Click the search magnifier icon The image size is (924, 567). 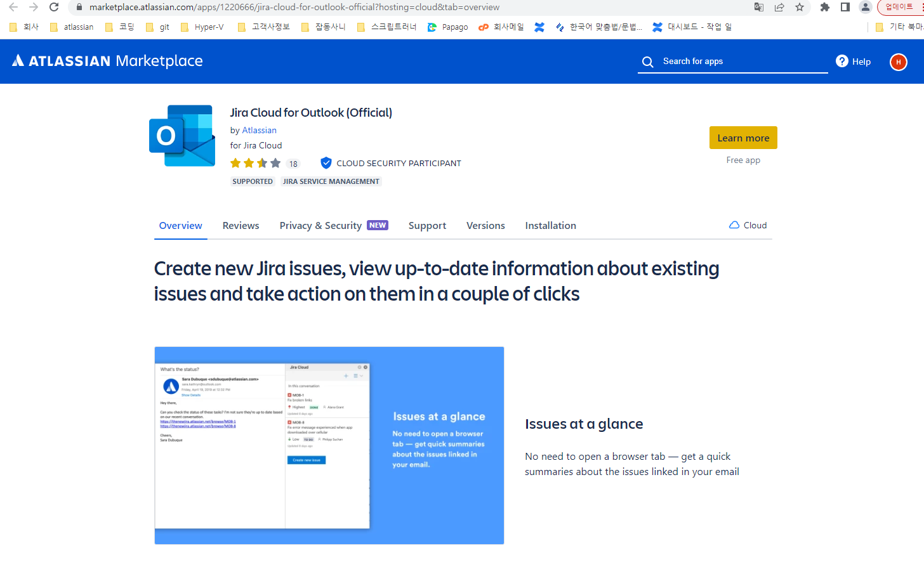[647, 62]
